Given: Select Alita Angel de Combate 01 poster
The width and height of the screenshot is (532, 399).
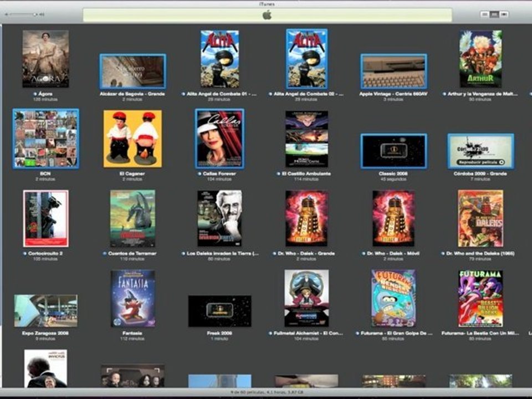Looking at the screenshot, I should pos(219,59).
